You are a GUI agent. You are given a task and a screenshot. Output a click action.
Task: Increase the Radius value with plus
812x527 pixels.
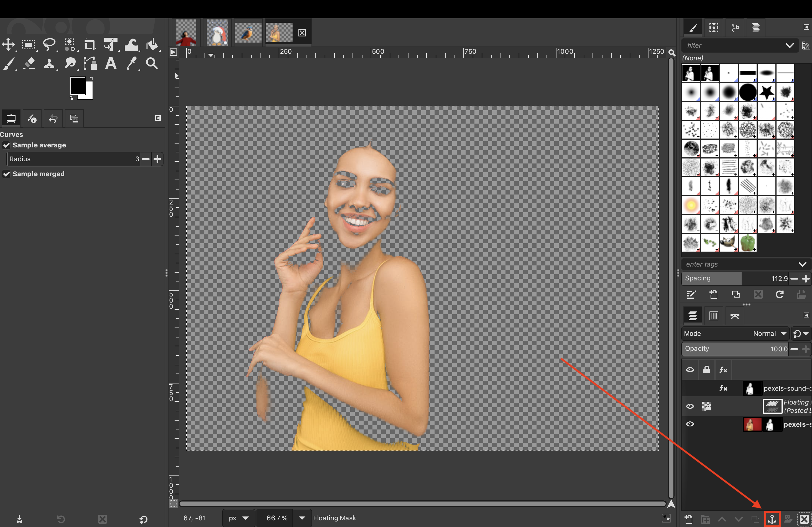tap(157, 159)
